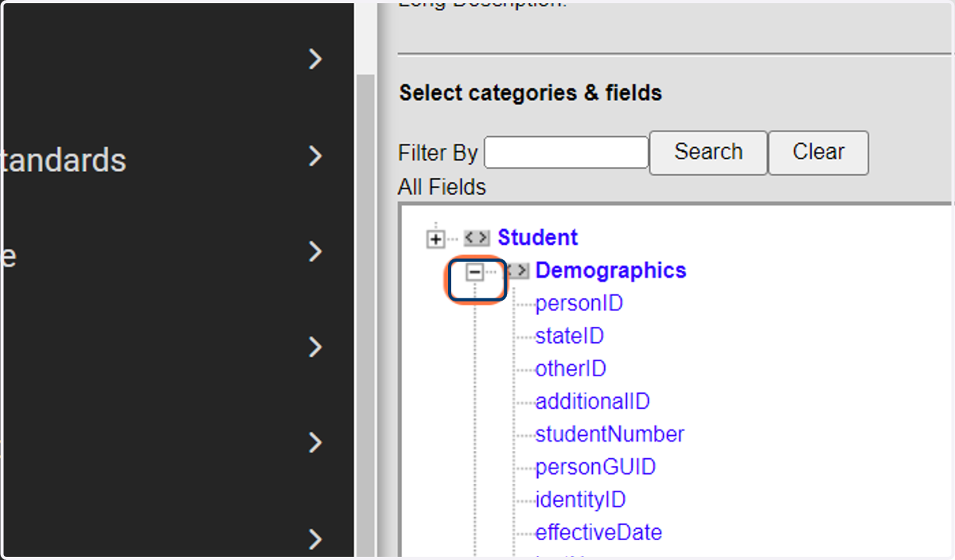Add the personGUID field
This screenshot has height=560, width=955.
coord(595,466)
